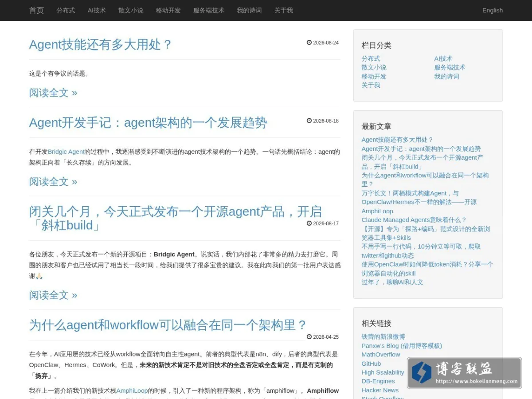This screenshot has width=532, height=399.
Task: Open 散文小说 in the 栏目分类 sidebar
Action: (374, 67)
